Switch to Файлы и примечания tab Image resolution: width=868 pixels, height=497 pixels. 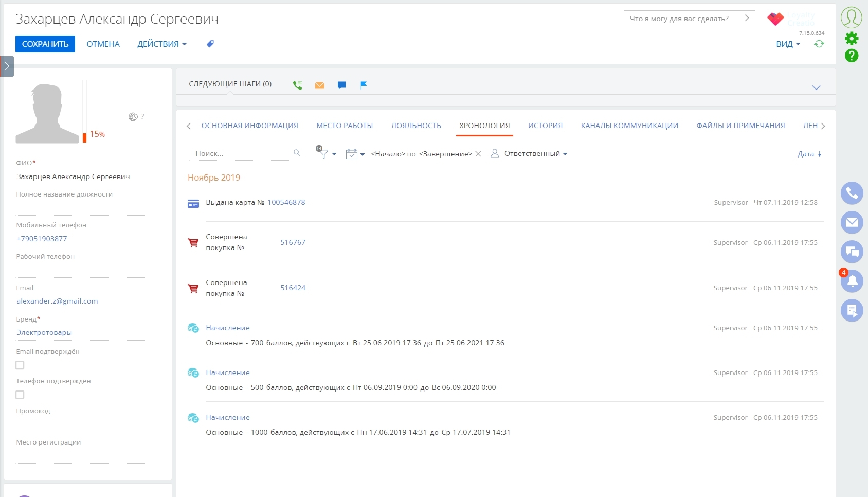pos(740,126)
